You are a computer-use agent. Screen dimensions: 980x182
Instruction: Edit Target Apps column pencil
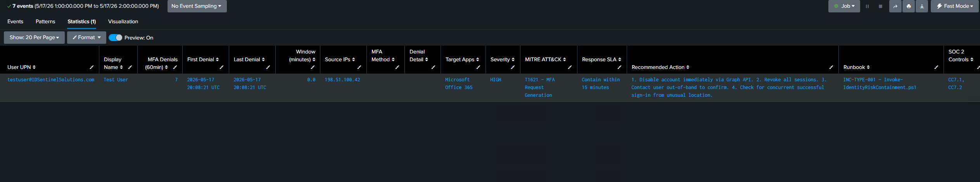[x=478, y=67]
